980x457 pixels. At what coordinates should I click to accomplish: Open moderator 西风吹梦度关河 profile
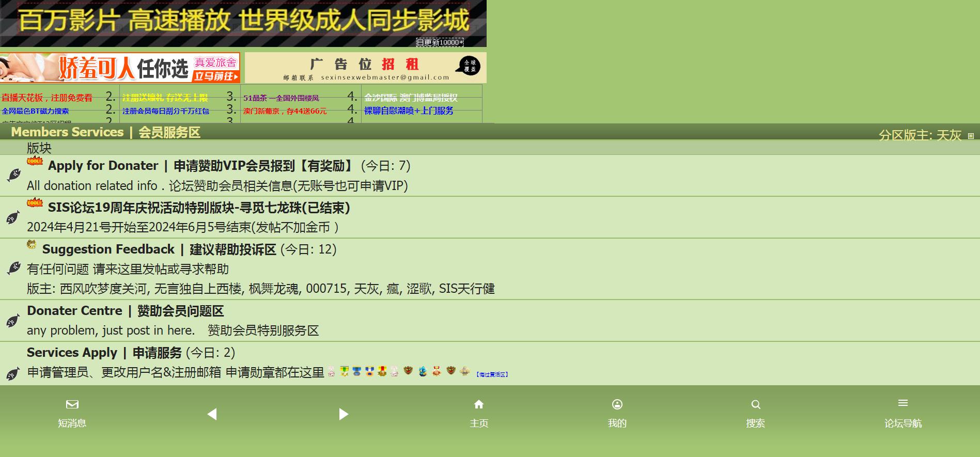(103, 289)
